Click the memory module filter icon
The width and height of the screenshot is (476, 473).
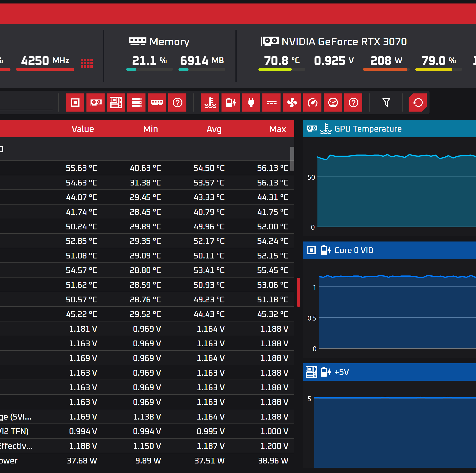tap(157, 103)
